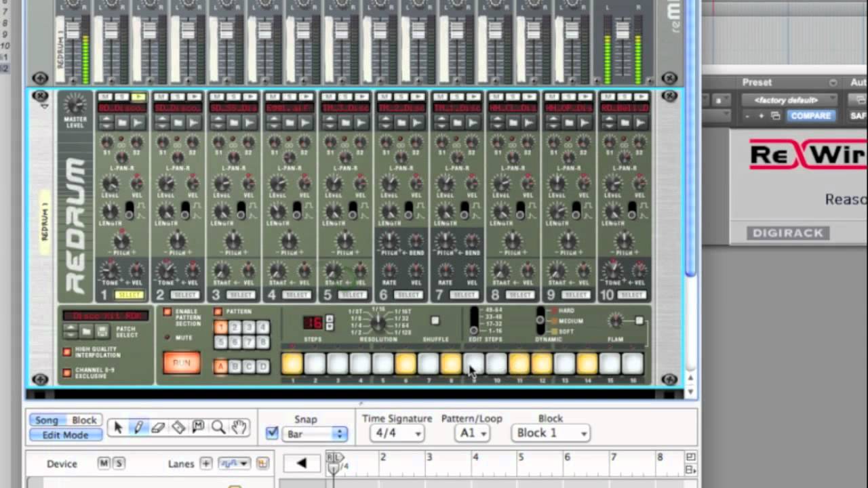Click the browse patch folder icon in Patch Select
868x488 pixels.
(x=86, y=331)
